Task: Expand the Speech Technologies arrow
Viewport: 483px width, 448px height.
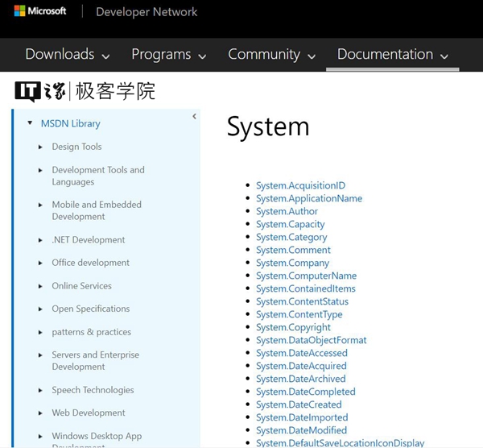Action: click(x=40, y=391)
